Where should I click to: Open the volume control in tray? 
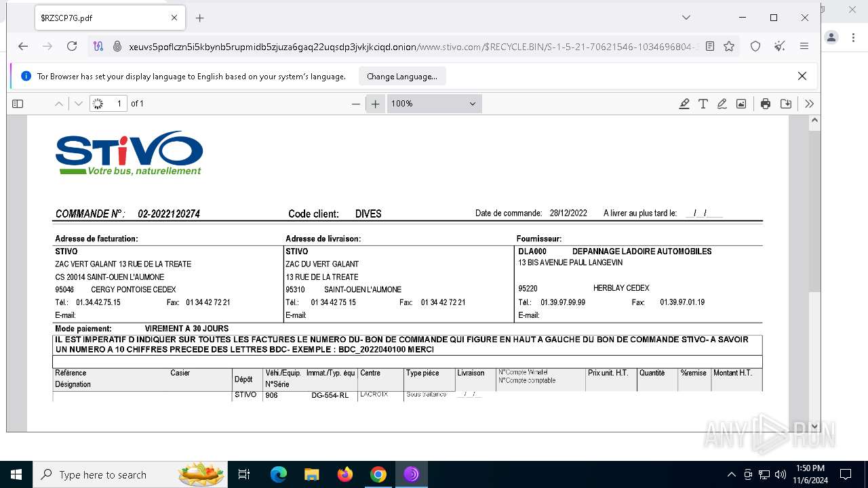pos(781,474)
